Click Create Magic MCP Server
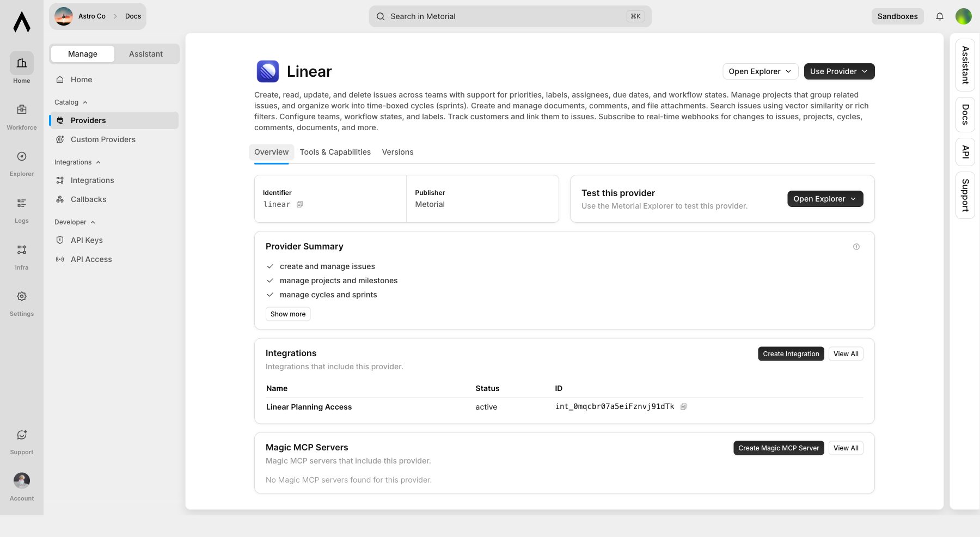This screenshot has height=537, width=980. click(x=779, y=448)
